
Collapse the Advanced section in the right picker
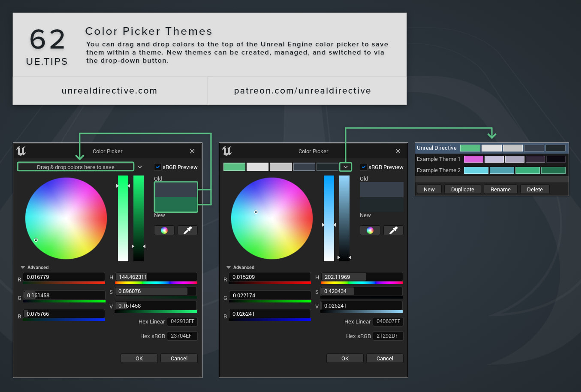click(x=229, y=267)
